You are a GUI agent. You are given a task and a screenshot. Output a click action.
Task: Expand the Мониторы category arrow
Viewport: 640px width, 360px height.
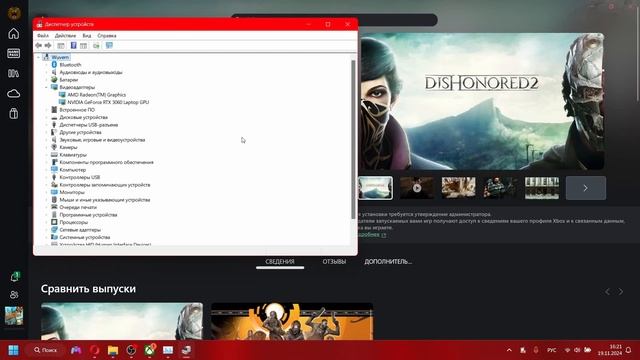(x=47, y=192)
